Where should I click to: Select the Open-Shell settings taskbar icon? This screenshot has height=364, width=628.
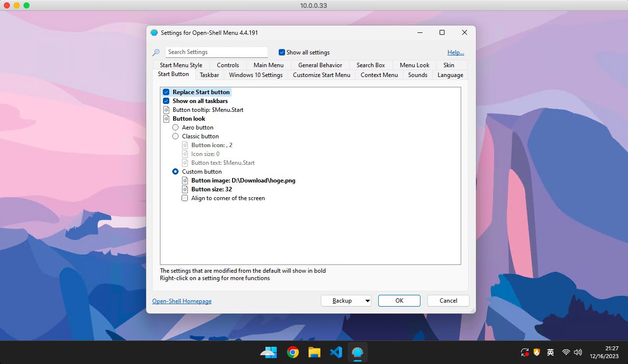[358, 352]
